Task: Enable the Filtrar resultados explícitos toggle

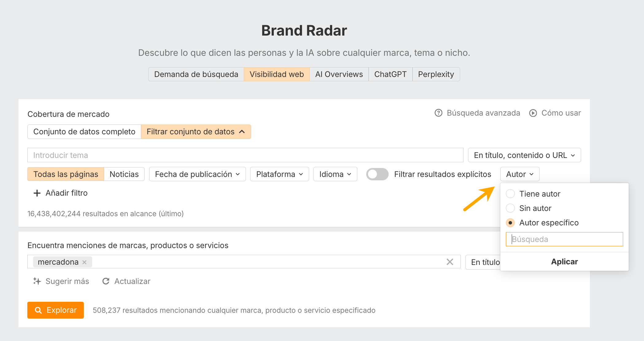Action: pos(377,174)
